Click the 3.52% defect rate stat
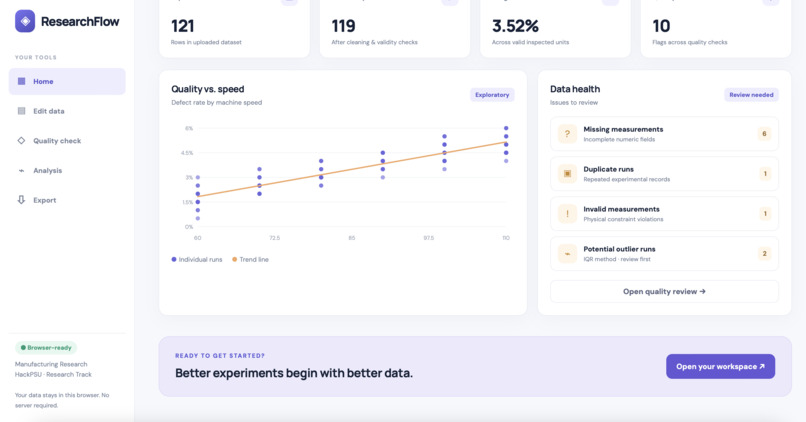The image size is (806, 422). tap(515, 26)
